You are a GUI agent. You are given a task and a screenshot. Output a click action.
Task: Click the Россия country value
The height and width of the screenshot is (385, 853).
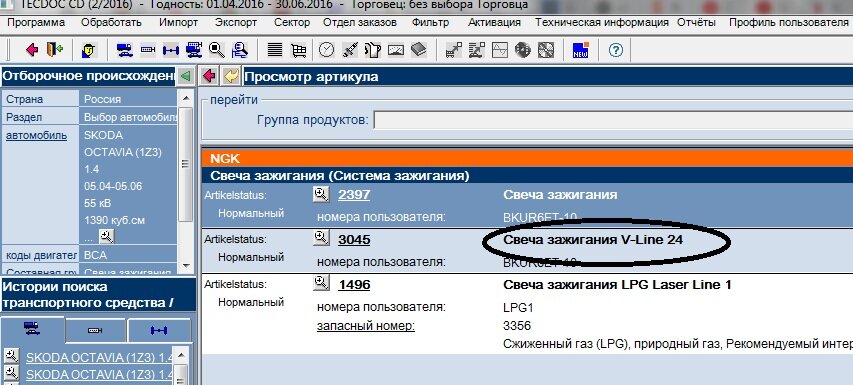pos(103,100)
